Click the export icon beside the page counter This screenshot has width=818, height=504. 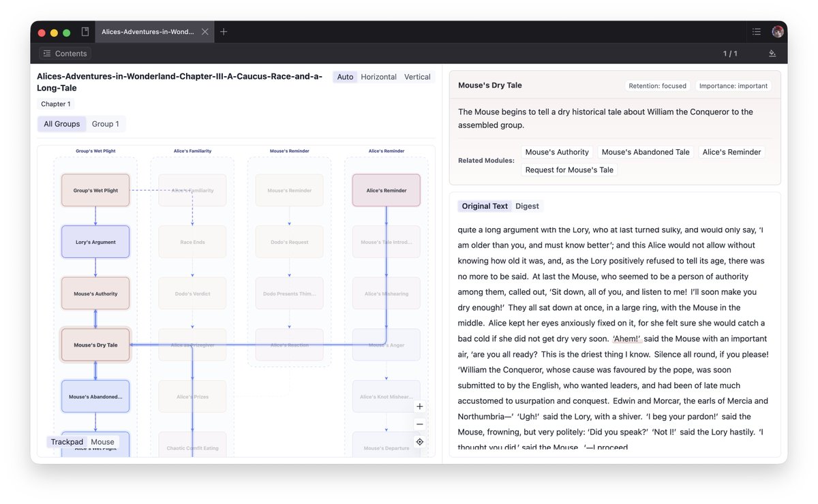click(x=772, y=53)
